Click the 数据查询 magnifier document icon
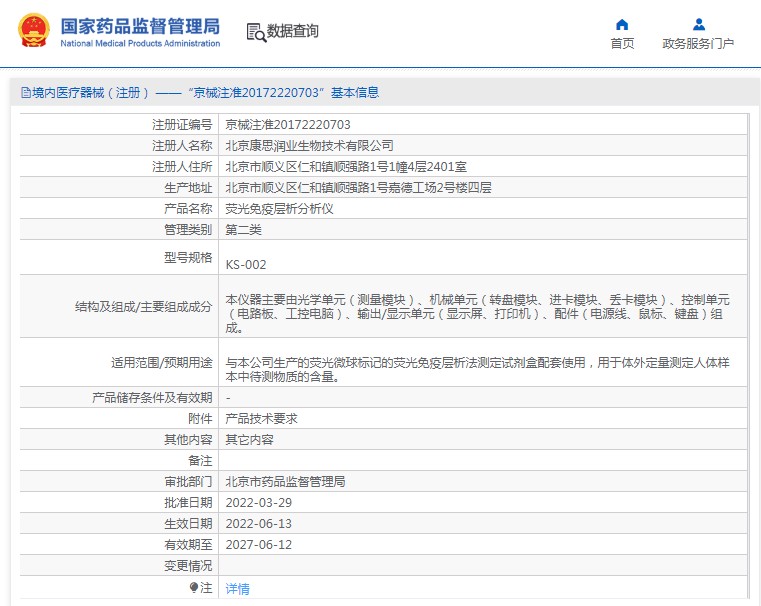This screenshot has height=606, width=761. click(256, 32)
